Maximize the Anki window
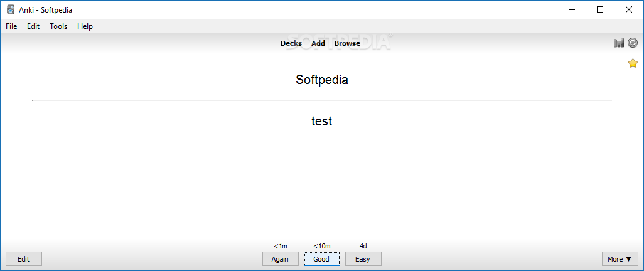 tap(600, 9)
